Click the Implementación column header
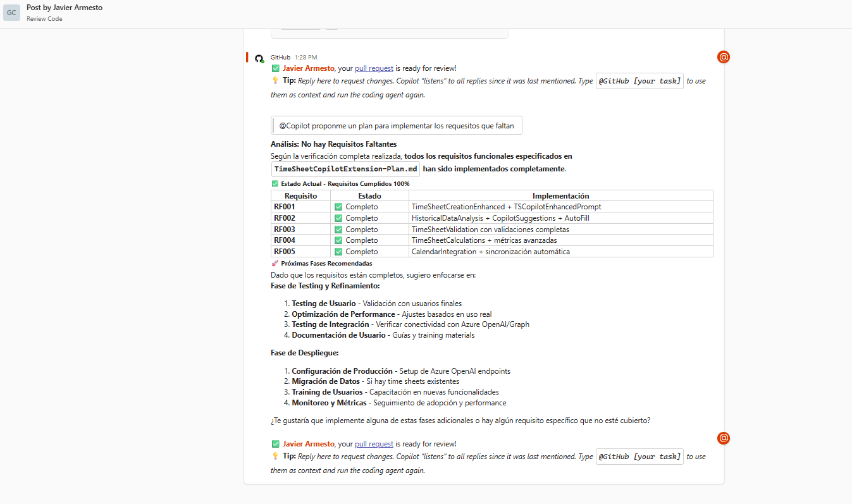This screenshot has width=852, height=504. pyautogui.click(x=561, y=196)
